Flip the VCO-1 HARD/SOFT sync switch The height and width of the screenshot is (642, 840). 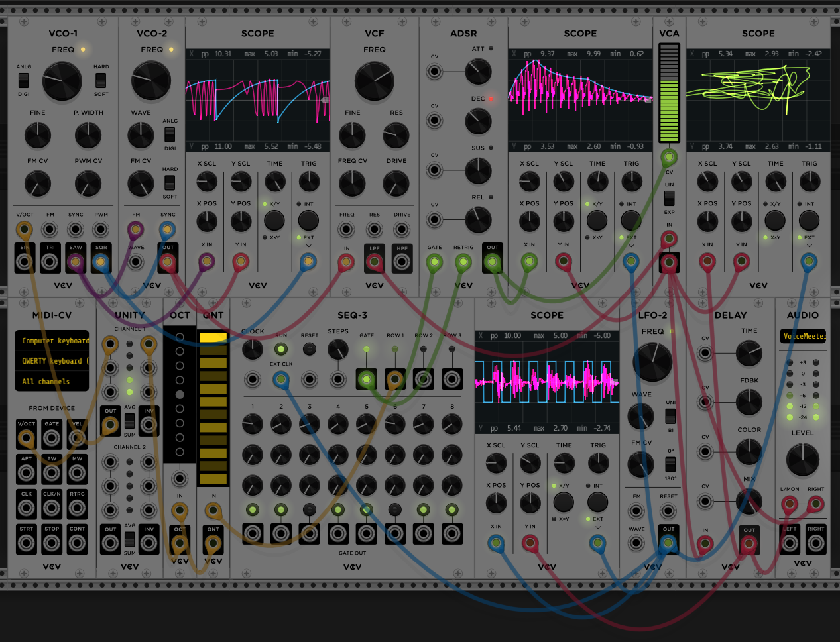(x=101, y=80)
